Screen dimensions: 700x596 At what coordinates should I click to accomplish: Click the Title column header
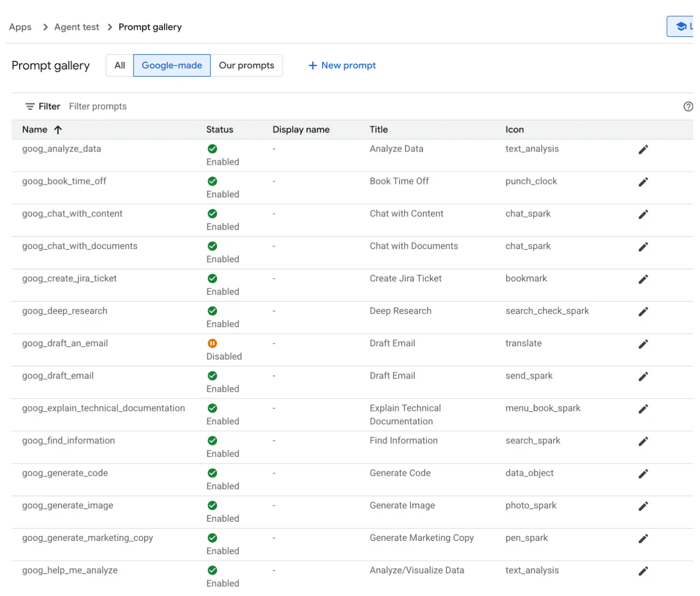[378, 130]
